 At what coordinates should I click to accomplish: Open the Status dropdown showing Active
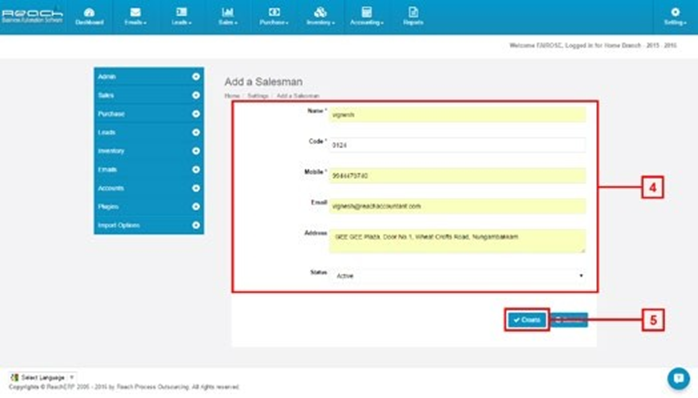pyautogui.click(x=458, y=276)
